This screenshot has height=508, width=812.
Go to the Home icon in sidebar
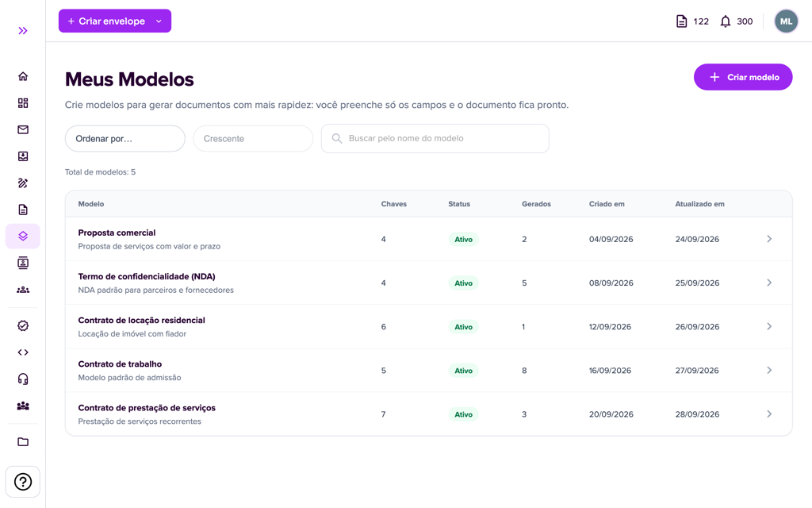pyautogui.click(x=23, y=76)
